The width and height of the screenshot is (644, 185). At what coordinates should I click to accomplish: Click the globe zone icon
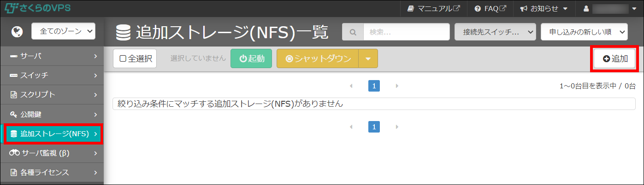(x=17, y=32)
